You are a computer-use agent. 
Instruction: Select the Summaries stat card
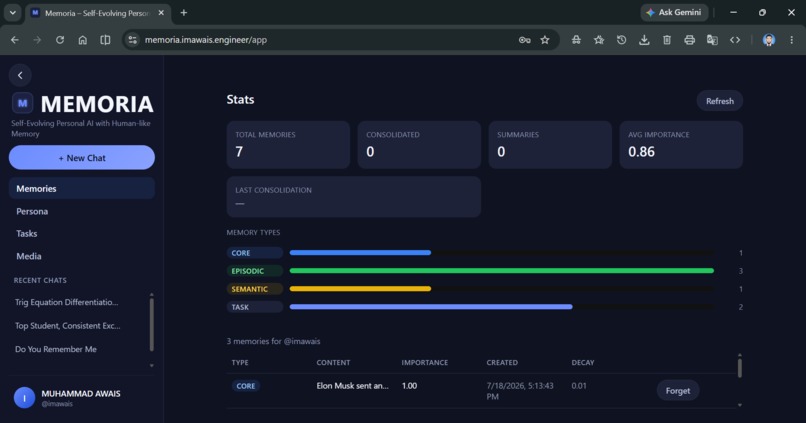coord(550,145)
